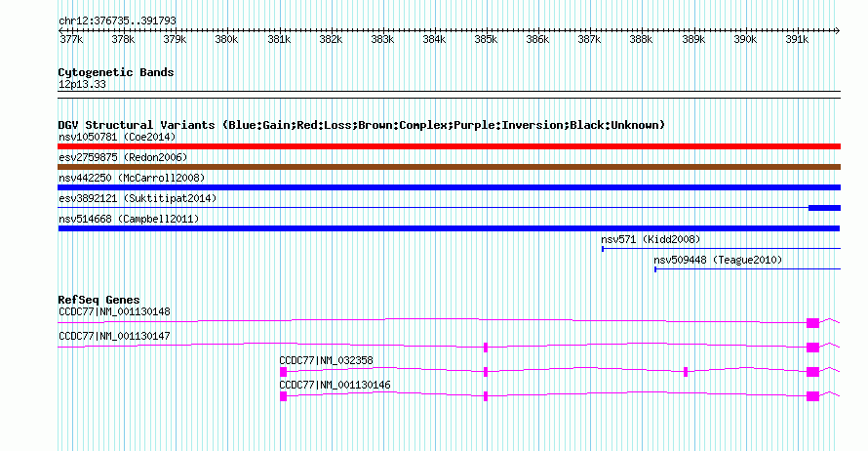Click the start tick of nsv571 variant
This screenshot has height=451, width=868.
tap(603, 249)
